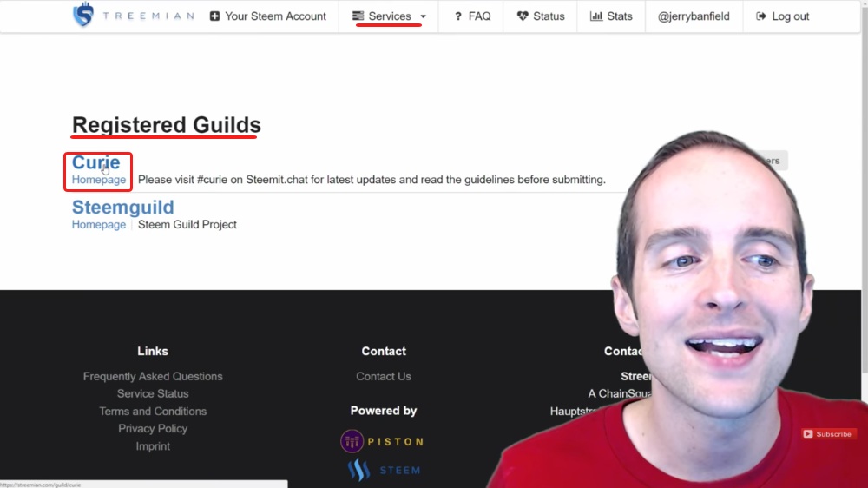Image resolution: width=868 pixels, height=488 pixels.
Task: Open the FAQ page
Action: pos(472,16)
